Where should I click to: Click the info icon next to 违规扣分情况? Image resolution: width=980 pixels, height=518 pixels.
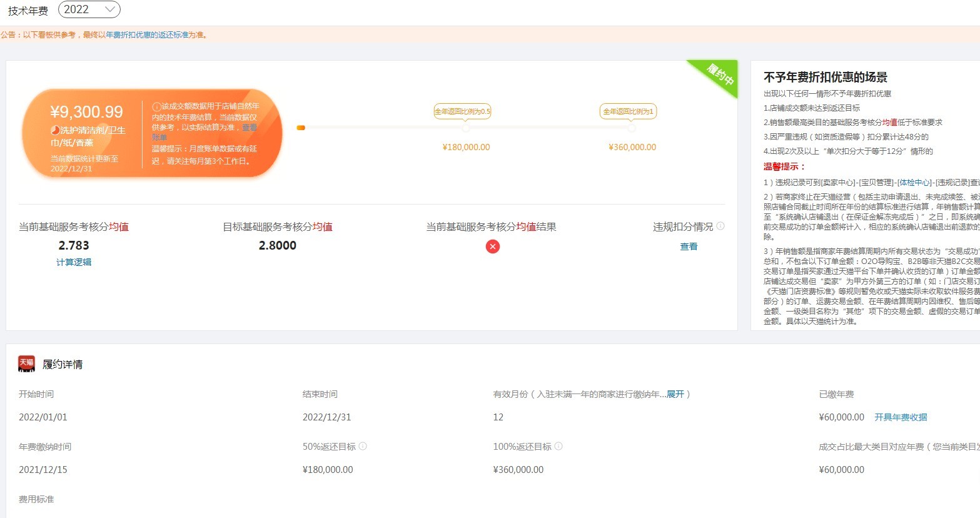tap(720, 226)
